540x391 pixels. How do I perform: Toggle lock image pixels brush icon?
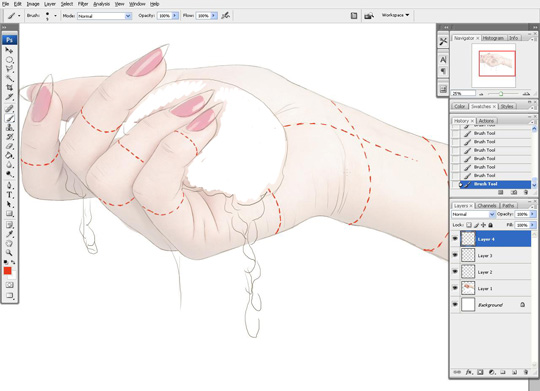(x=477, y=225)
